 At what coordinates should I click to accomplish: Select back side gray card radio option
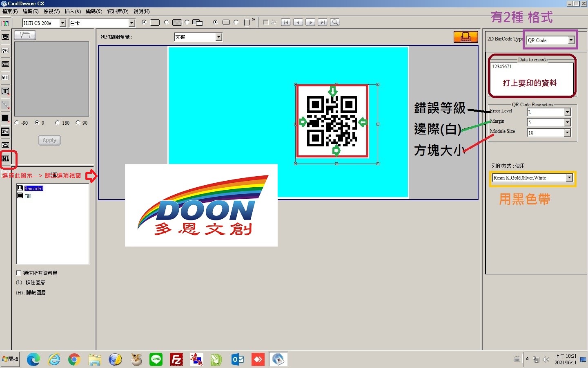167,22
